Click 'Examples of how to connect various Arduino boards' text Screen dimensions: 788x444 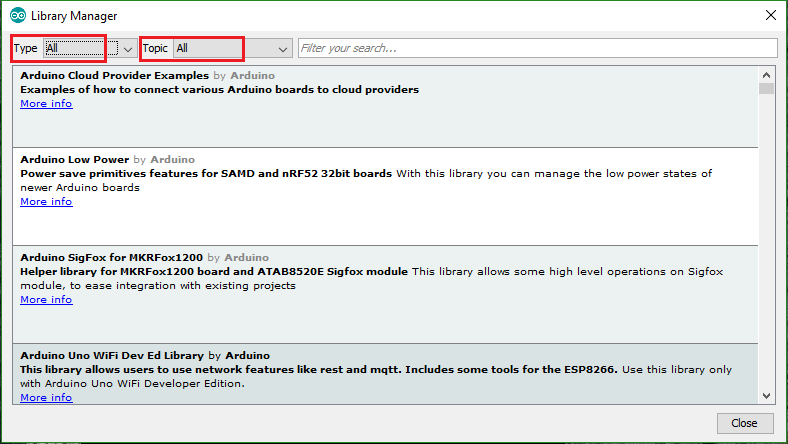220,90
